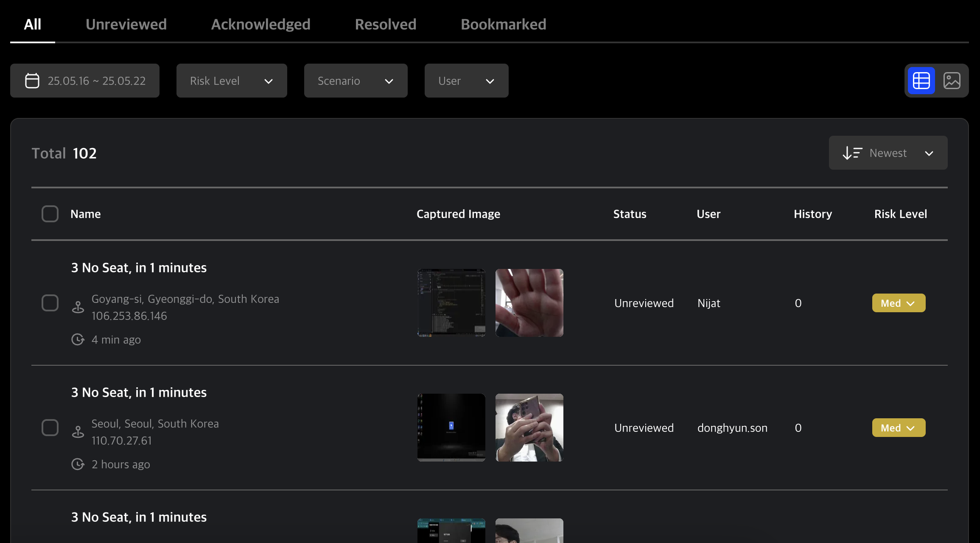This screenshot has width=980, height=543.
Task: Select the checkbox for Nijat's alert row
Action: coord(50,303)
